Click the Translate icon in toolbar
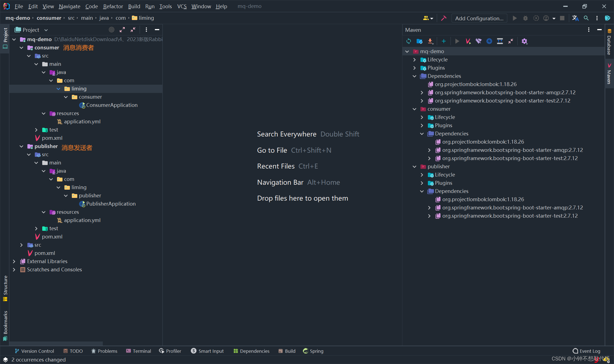The width and height of the screenshot is (614, 364). pyautogui.click(x=575, y=18)
